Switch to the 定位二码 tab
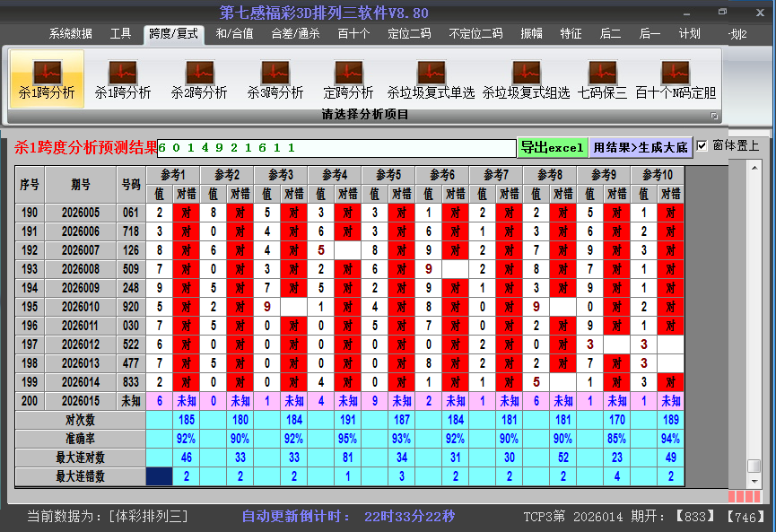Viewport: 776px width, 532px height. tap(409, 34)
